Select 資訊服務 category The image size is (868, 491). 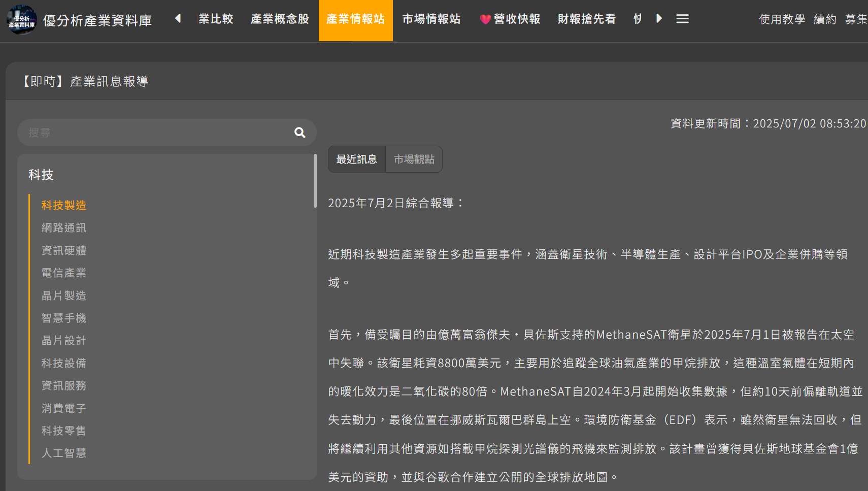(64, 385)
